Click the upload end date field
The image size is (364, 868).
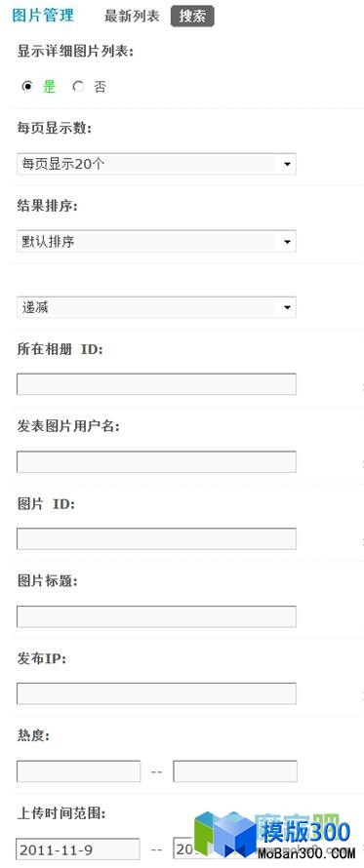[x=184, y=848]
